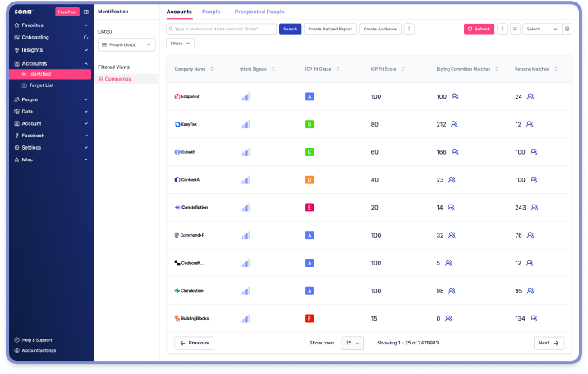Click grade B badge for EasyTax

coord(310,124)
